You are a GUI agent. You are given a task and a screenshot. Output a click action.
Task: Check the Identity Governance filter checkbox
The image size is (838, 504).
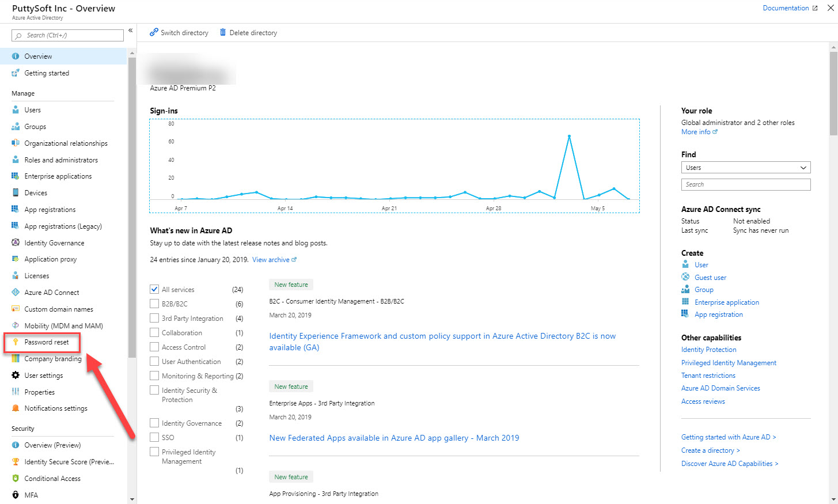tap(154, 423)
